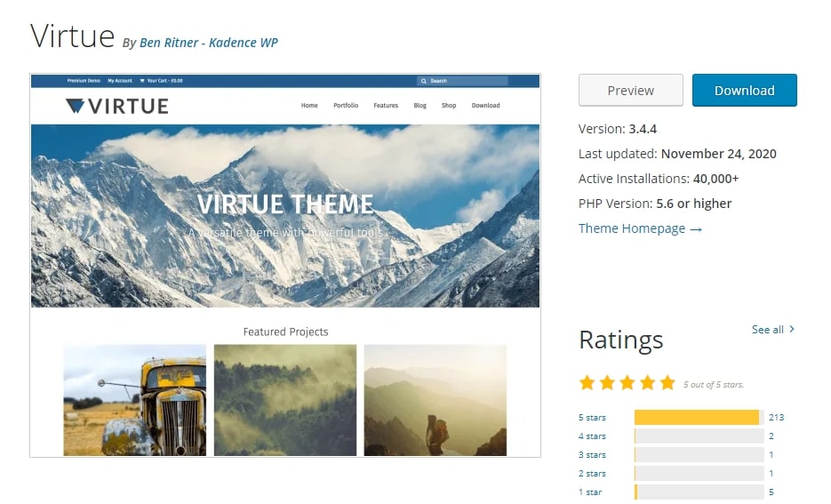Viewport: 831px width, 504px height.
Task: Click Portfolio in the theme preview menu
Action: (346, 106)
